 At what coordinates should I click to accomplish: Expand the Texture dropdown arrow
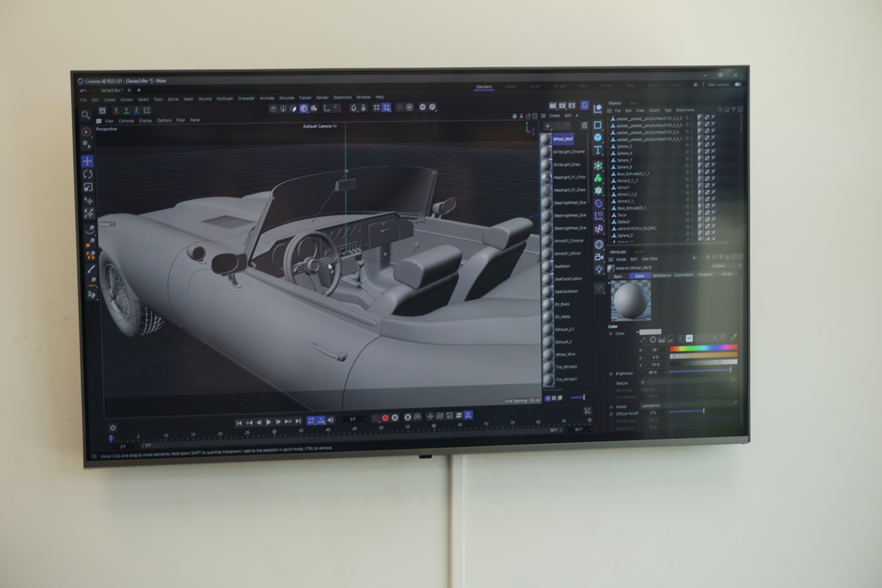(x=643, y=382)
